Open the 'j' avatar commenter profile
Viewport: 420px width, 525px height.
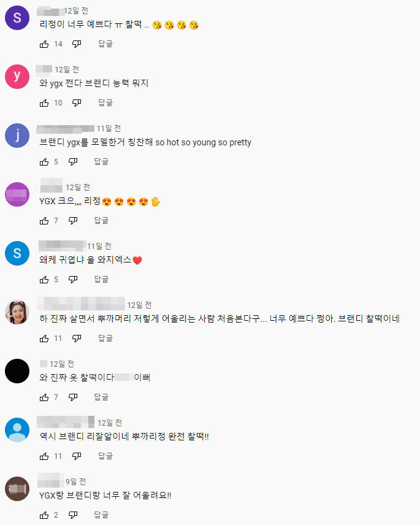pos(17,136)
